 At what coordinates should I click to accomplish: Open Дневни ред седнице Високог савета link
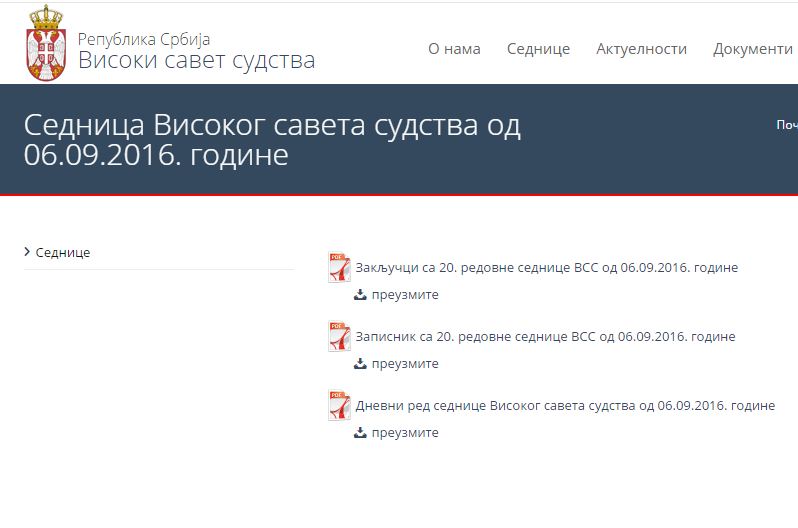[565, 406]
